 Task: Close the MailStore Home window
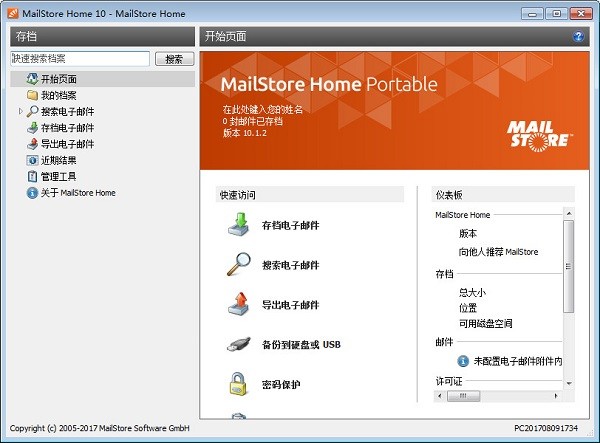coord(581,14)
